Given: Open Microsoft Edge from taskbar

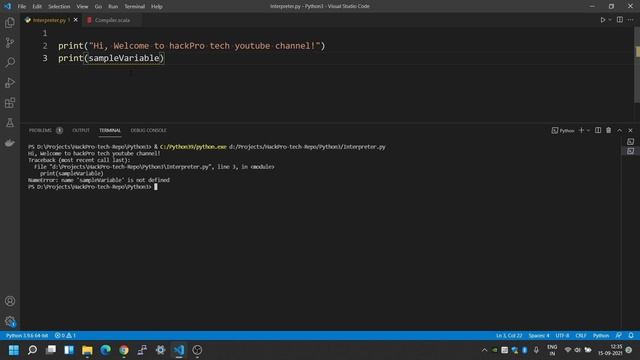Looking at the screenshot, I should pos(105,350).
